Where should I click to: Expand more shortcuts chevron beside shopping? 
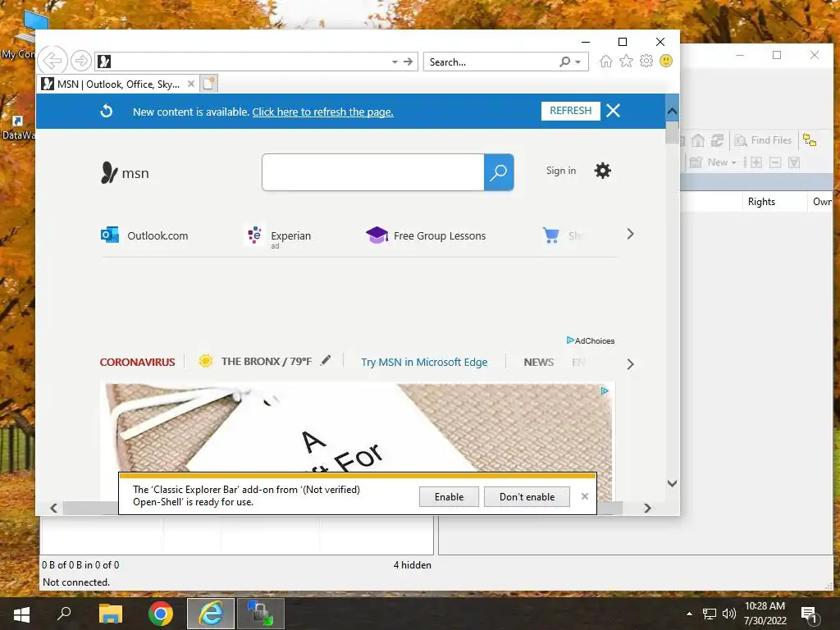(x=630, y=234)
